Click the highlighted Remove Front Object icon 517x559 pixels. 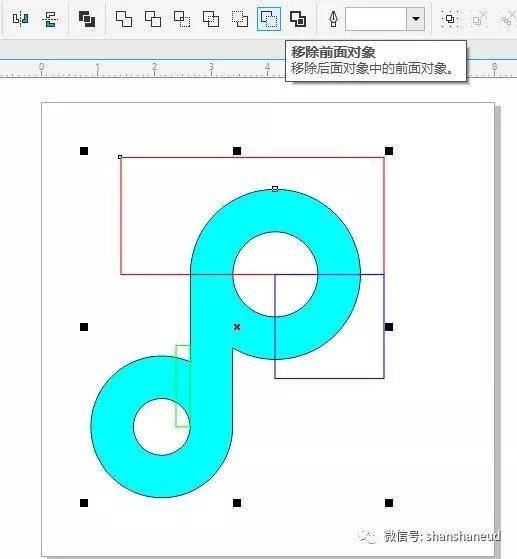pos(269,19)
